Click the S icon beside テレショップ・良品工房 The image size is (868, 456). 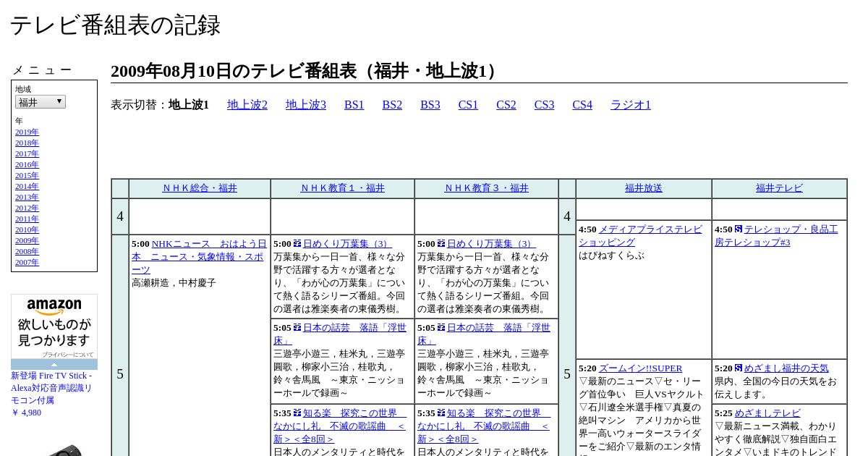click(739, 229)
